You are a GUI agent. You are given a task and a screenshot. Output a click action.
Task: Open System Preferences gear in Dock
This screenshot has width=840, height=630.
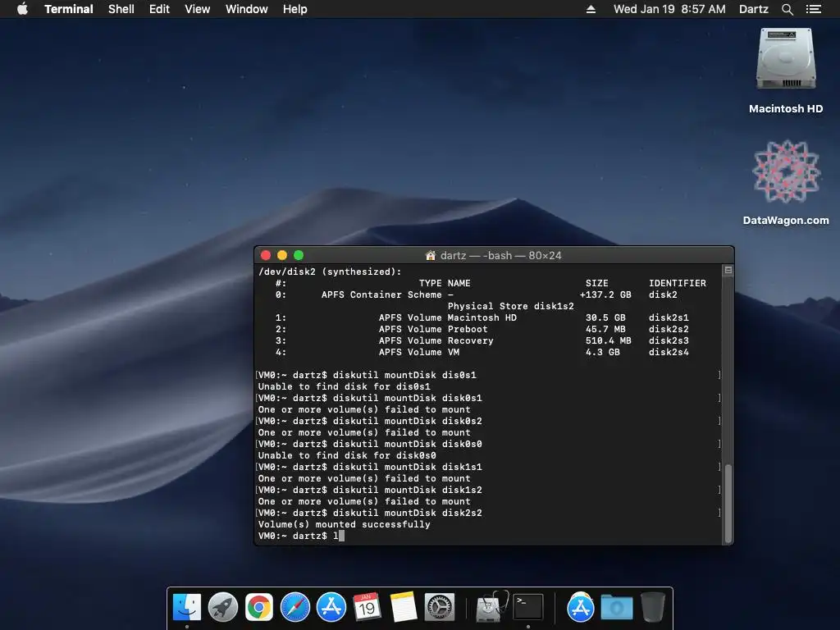click(x=440, y=607)
